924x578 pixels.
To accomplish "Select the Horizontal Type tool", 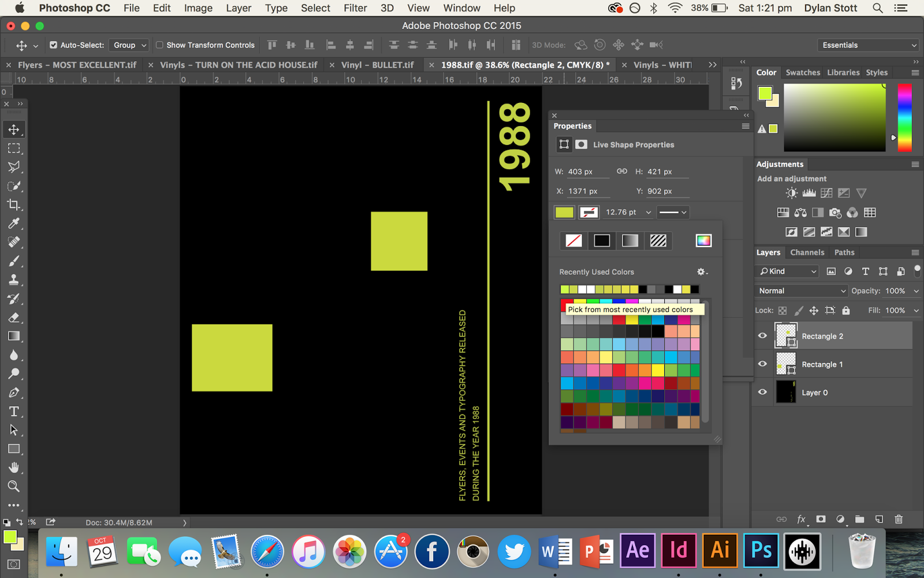I will (x=14, y=412).
